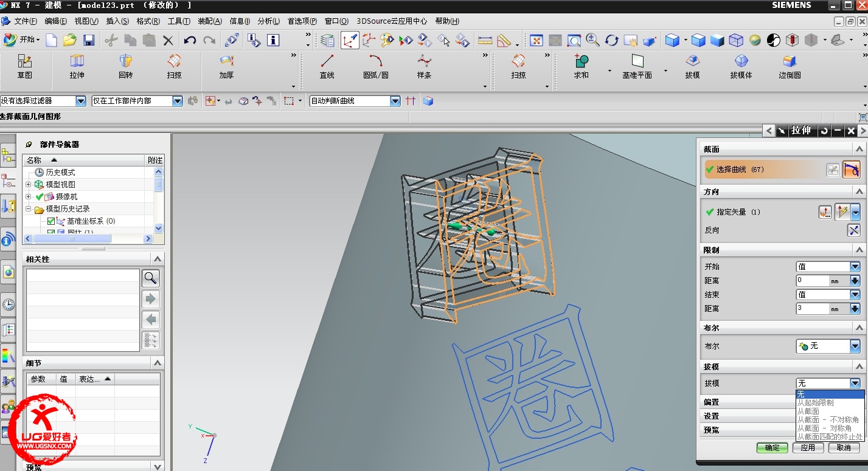Click the zoom magnifier icon

coord(593,40)
